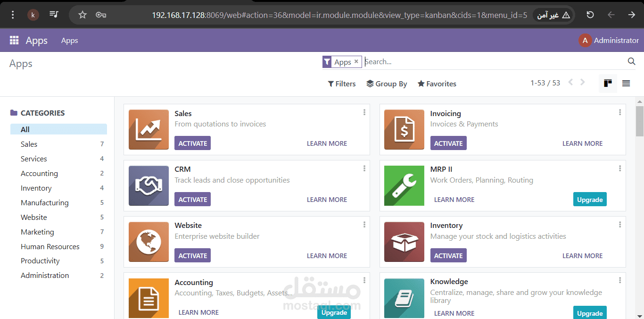The width and height of the screenshot is (644, 319).
Task: Activate the CRM app
Action: [192, 200]
